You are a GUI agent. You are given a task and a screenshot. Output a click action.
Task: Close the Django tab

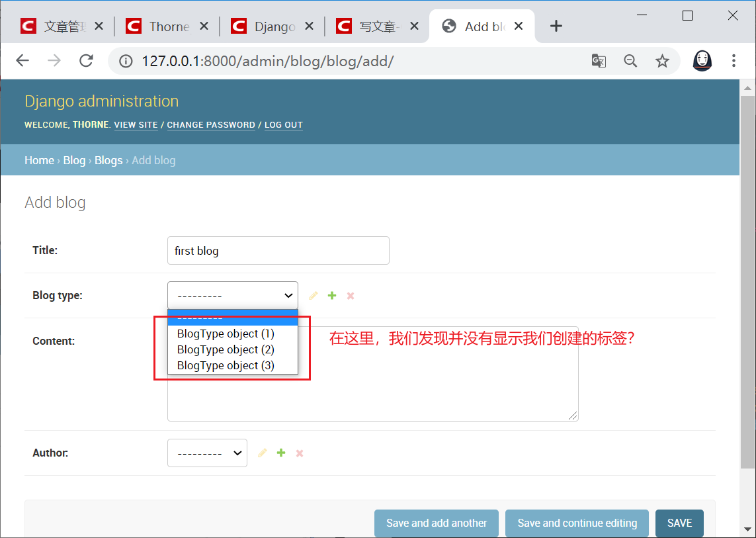pos(309,26)
